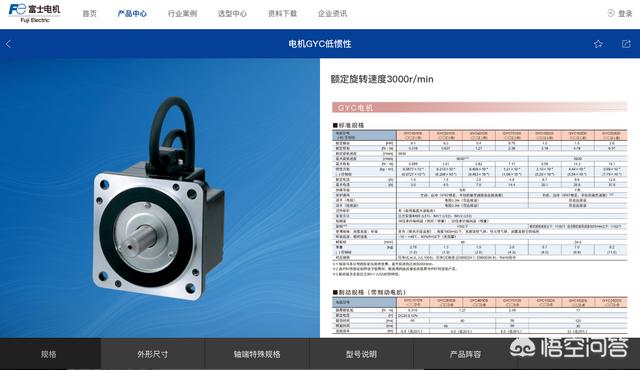Switch to the 产品阵容 tab

[465, 354]
